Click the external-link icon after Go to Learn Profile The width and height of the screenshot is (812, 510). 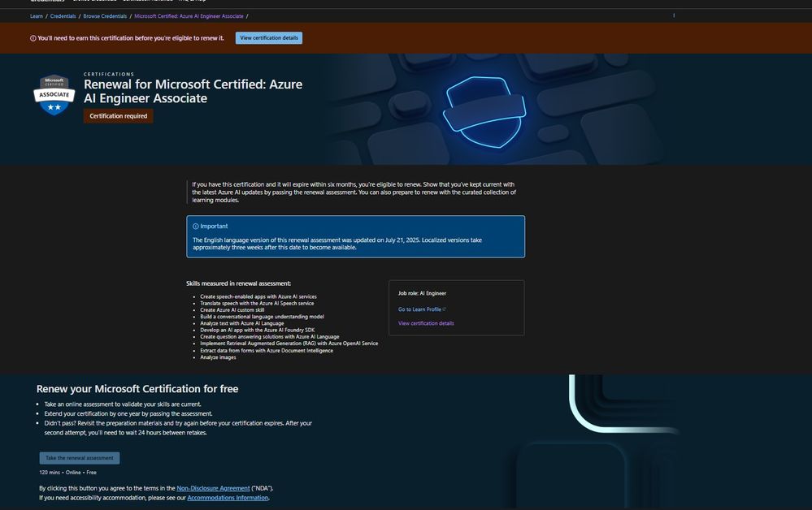[x=445, y=309]
